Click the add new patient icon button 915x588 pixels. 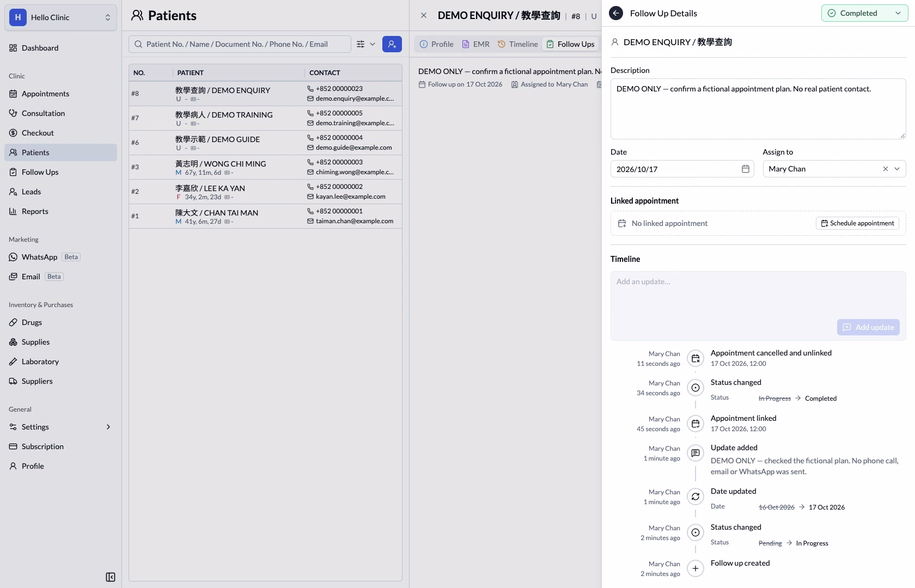coord(392,44)
